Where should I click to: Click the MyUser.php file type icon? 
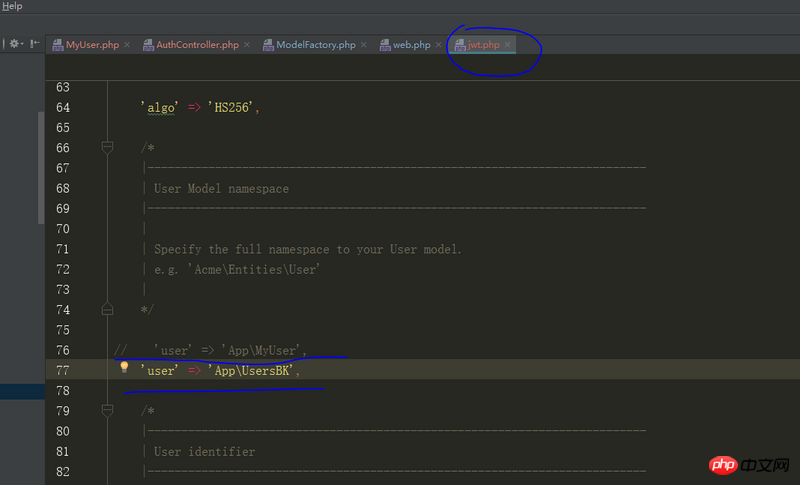pos(58,45)
